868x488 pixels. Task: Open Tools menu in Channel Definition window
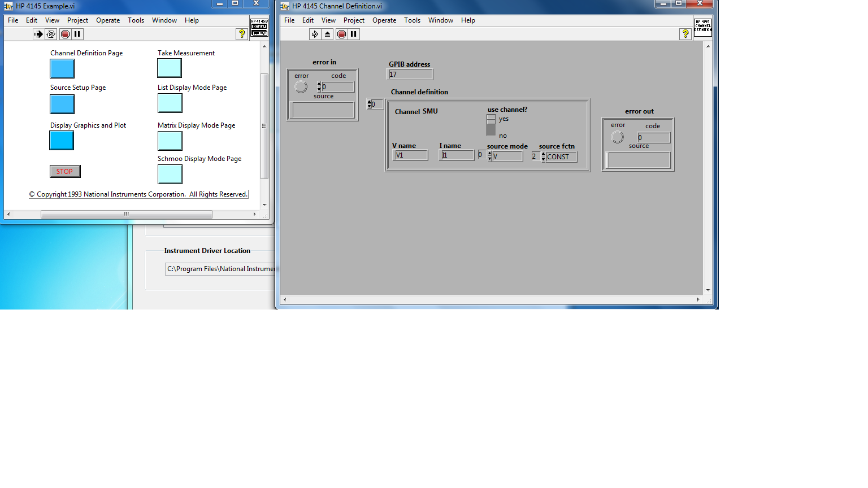pyautogui.click(x=412, y=20)
